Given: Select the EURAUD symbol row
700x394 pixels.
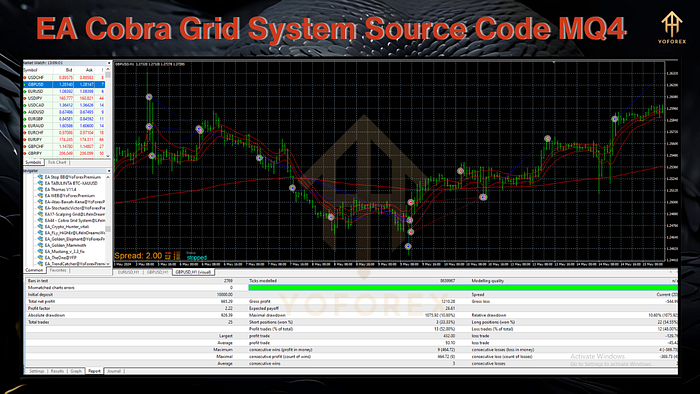Looking at the screenshot, I should coord(64,126).
